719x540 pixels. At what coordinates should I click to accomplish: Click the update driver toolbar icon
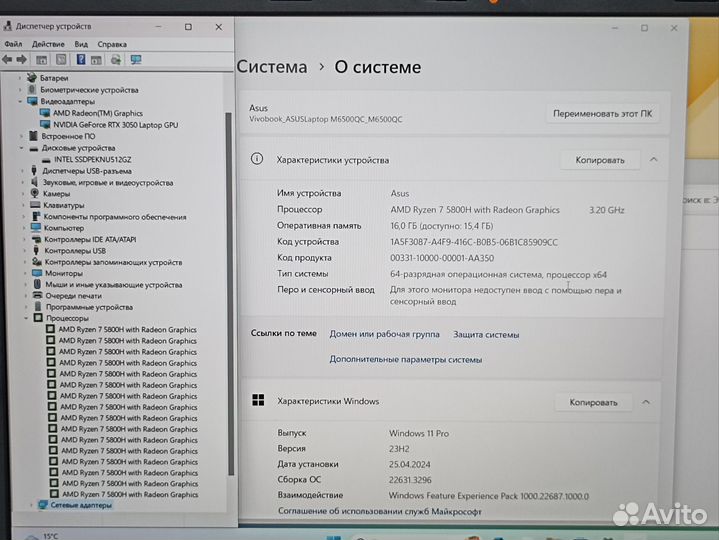[116, 60]
